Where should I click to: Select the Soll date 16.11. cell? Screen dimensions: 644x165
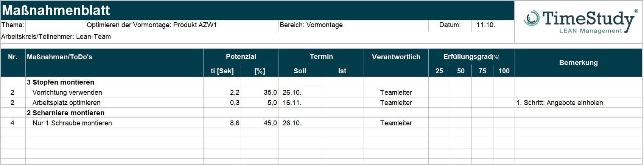tap(292, 103)
